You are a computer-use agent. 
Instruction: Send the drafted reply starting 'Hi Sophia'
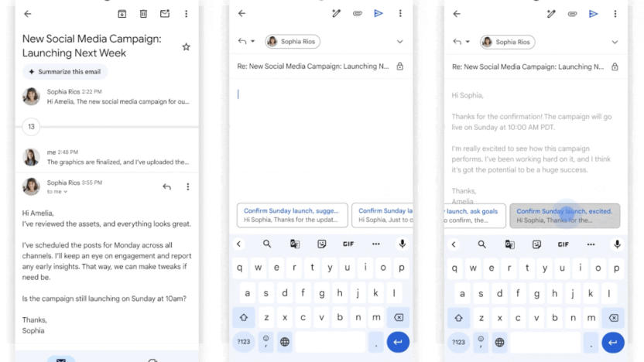coord(593,14)
